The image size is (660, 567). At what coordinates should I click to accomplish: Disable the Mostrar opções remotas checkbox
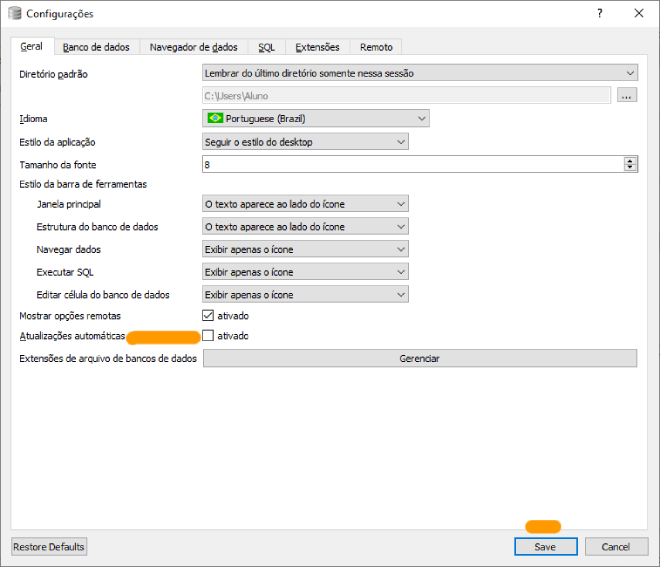208,316
